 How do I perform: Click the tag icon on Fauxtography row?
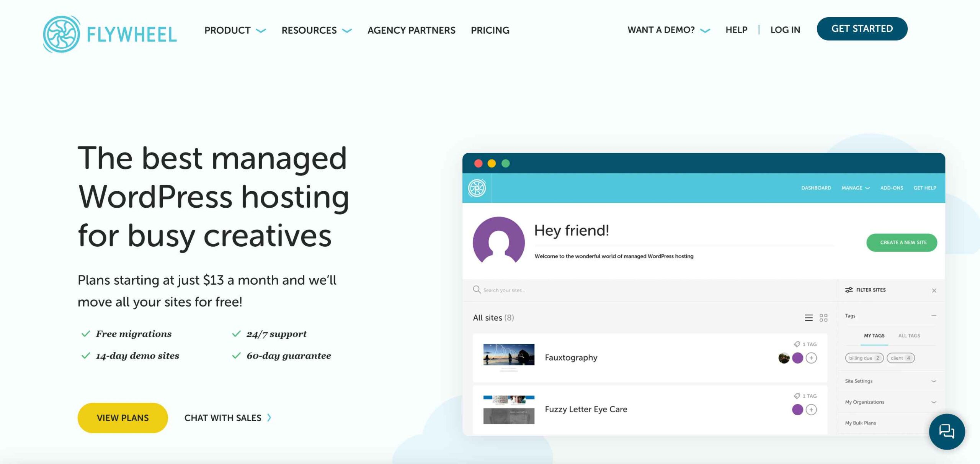tap(797, 344)
